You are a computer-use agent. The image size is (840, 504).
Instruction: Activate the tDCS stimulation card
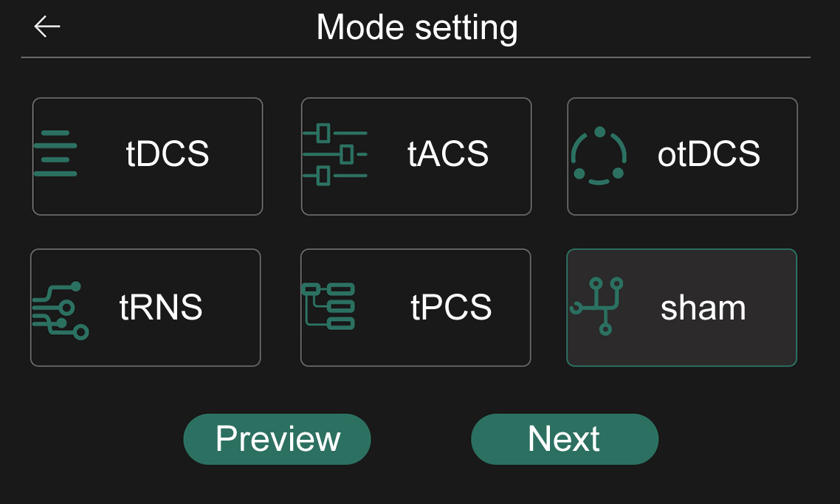point(148,156)
